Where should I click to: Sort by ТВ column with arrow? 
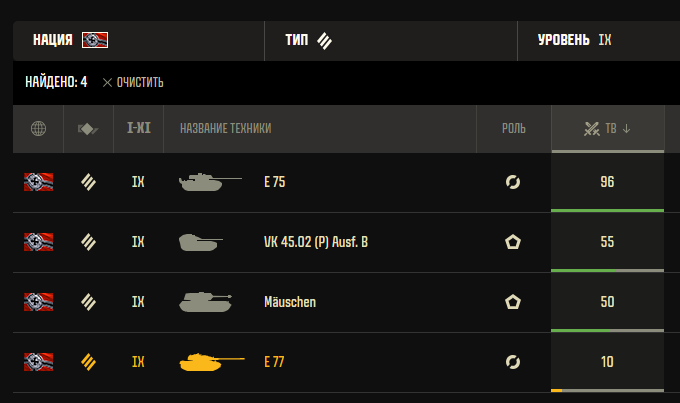[x=607, y=128]
